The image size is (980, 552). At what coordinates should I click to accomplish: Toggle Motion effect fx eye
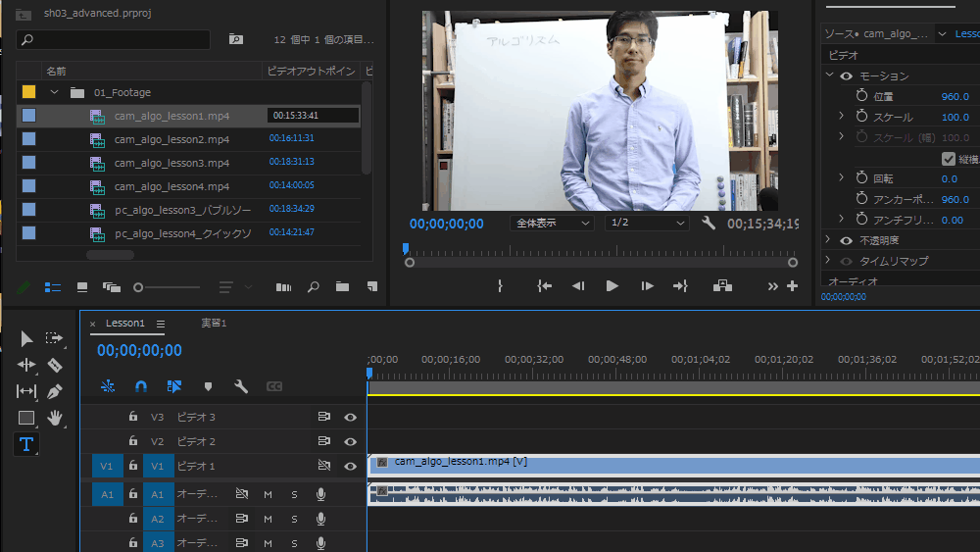847,76
